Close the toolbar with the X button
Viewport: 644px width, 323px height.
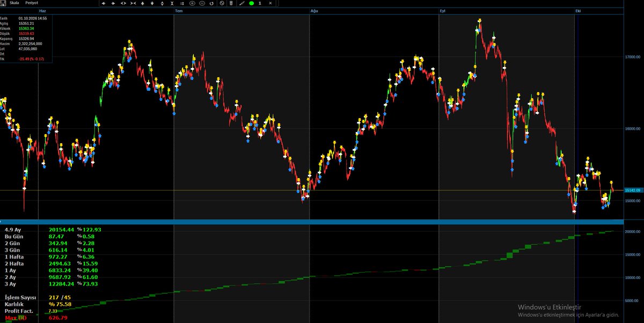tap(270, 3)
